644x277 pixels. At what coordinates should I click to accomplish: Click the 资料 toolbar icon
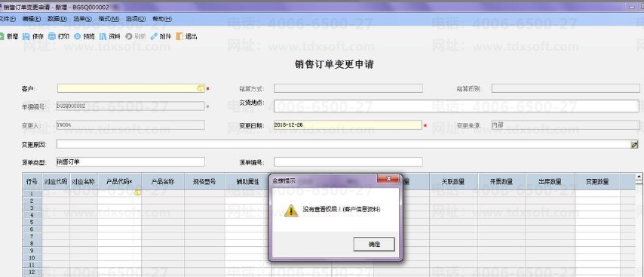[x=103, y=36]
